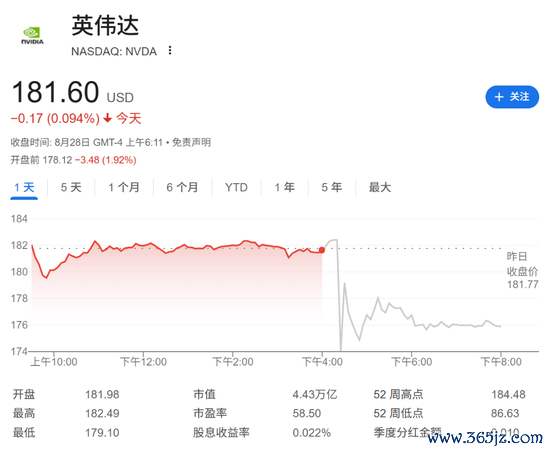Open the three-dot more options menu
This screenshot has height=453, width=550.
click(x=170, y=51)
